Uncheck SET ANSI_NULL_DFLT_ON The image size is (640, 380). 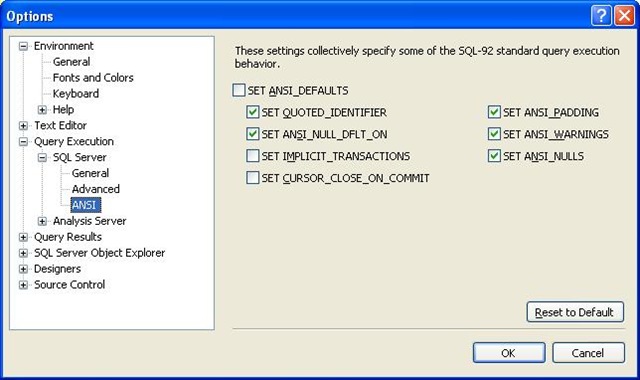tap(253, 134)
